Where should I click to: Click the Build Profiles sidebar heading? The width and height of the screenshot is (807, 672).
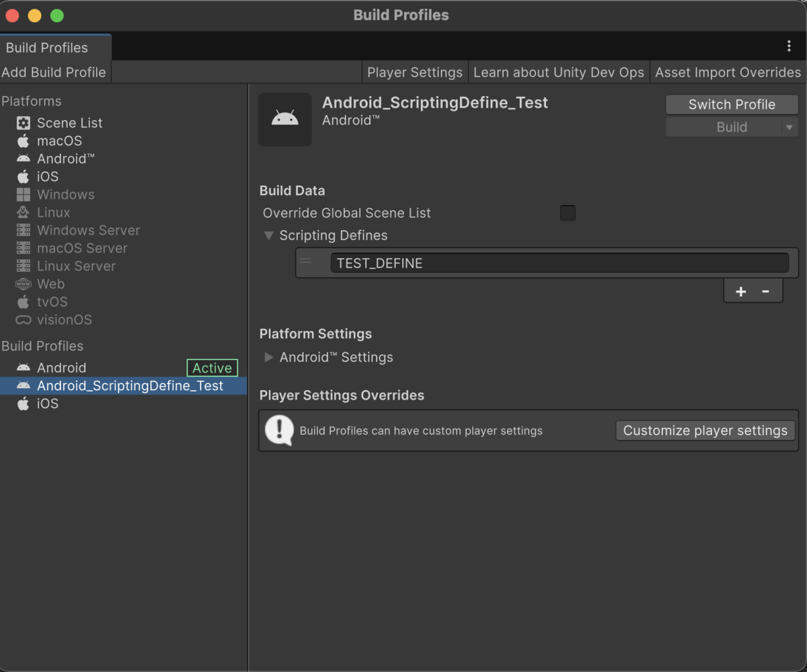(42, 346)
